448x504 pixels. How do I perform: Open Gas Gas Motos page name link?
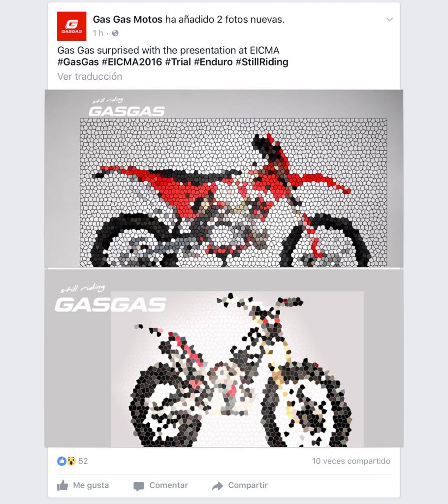coord(128,19)
